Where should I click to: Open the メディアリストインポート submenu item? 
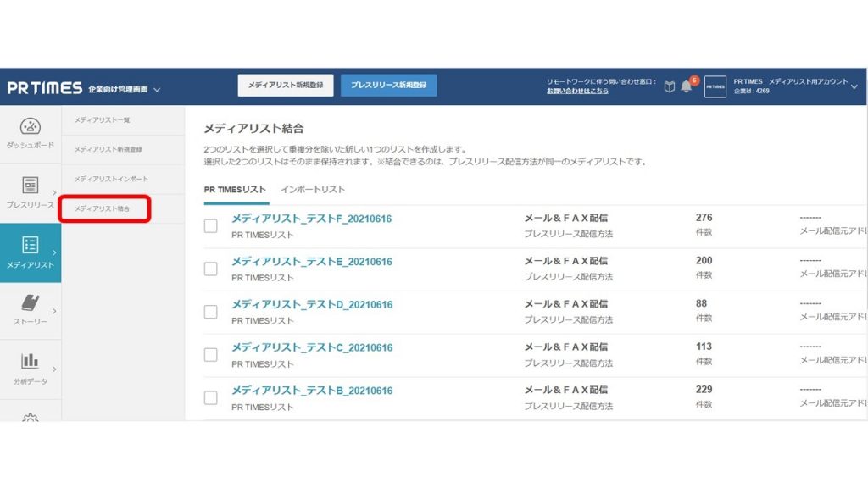point(111,180)
